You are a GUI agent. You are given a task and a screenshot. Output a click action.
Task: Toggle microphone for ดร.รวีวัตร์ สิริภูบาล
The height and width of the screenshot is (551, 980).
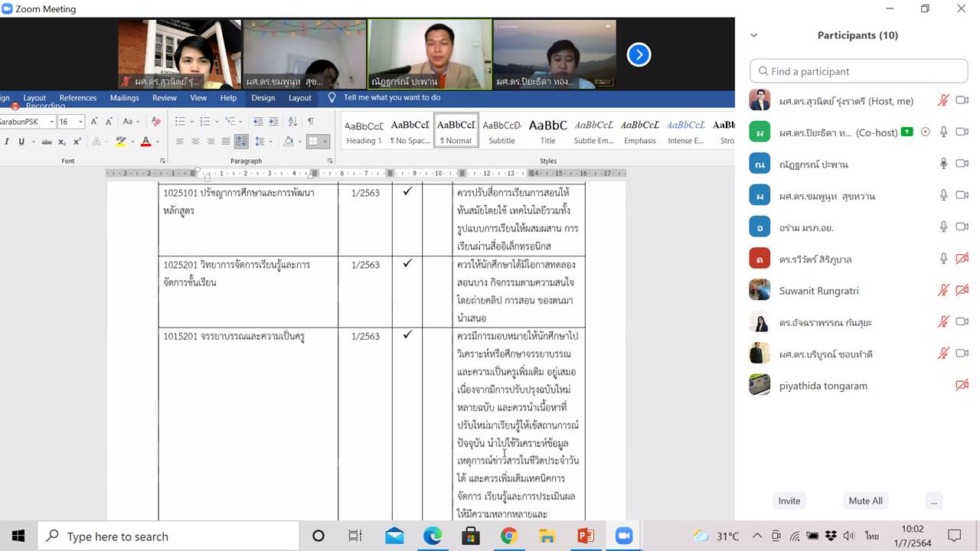pos(944,259)
